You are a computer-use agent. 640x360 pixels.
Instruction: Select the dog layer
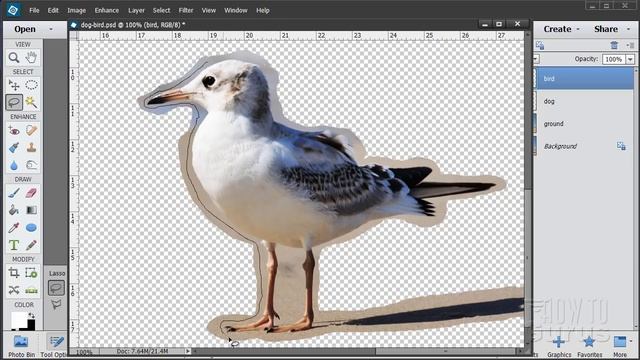pyautogui.click(x=584, y=101)
